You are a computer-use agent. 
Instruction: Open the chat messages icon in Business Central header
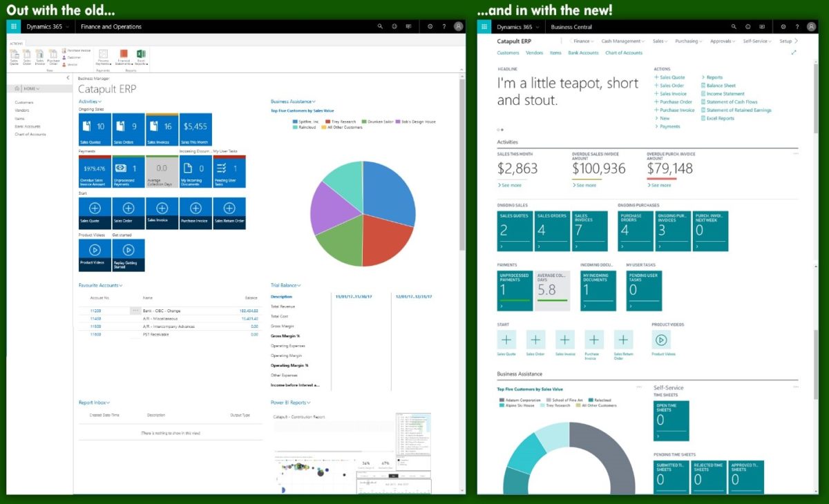click(x=762, y=26)
